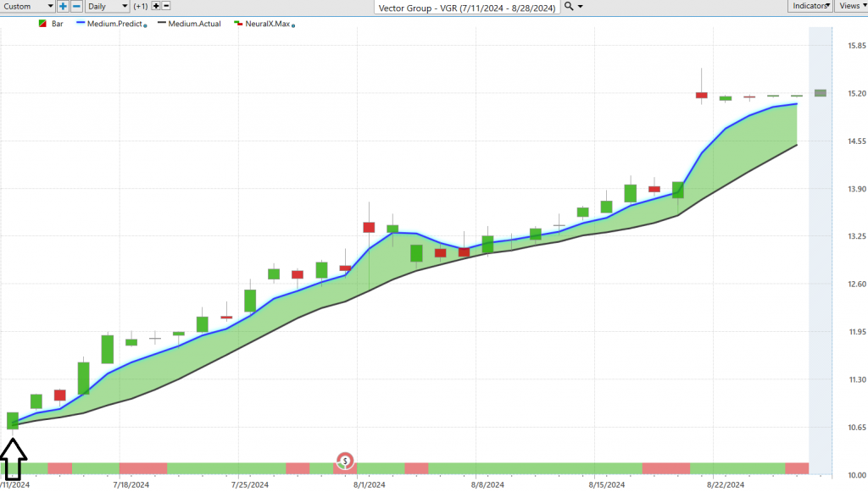The width and height of the screenshot is (868, 492).
Task: Click the 15.85 price axis label
Action: click(x=857, y=46)
